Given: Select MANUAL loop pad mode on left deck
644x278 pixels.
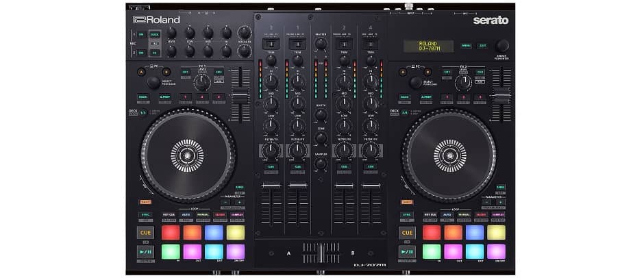Looking at the screenshot, I should point(203,214).
